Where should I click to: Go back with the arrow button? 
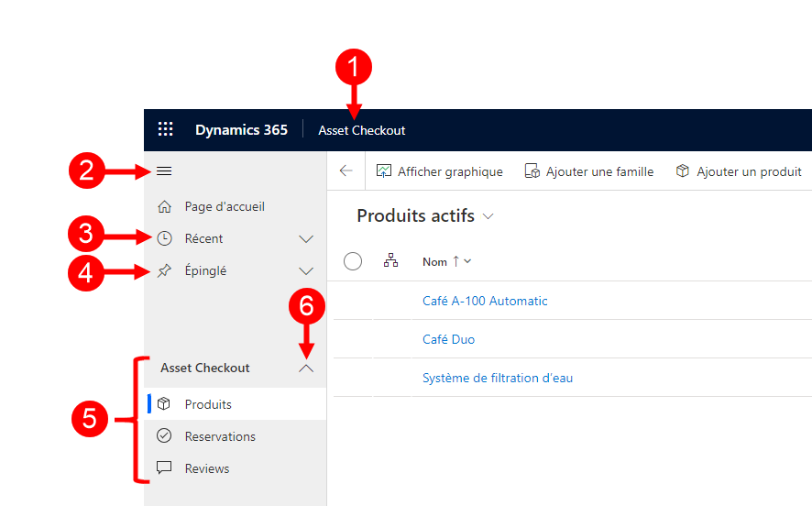pyautogui.click(x=346, y=170)
